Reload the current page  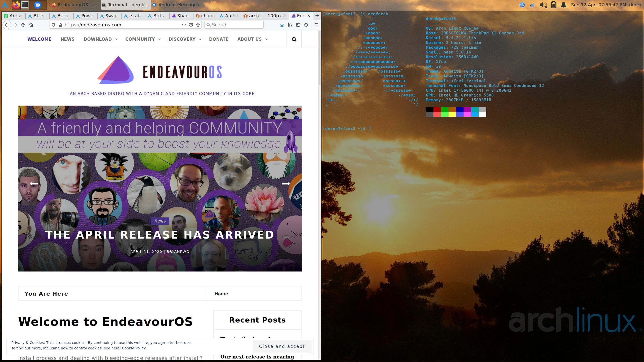(x=23, y=25)
